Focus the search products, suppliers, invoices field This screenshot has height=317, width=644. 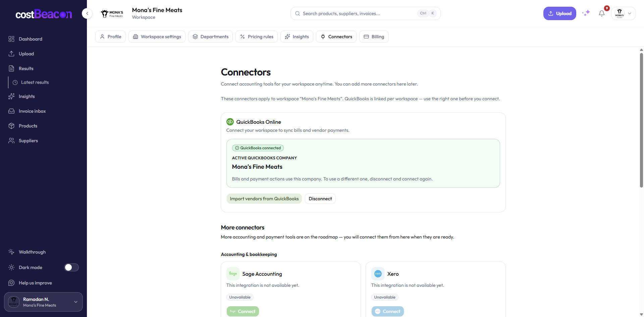365,13
